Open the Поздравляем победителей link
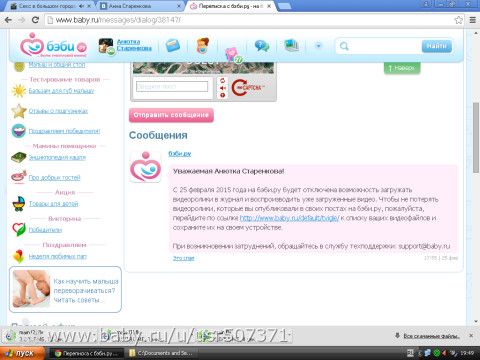The width and height of the screenshot is (480, 360). [x=64, y=131]
